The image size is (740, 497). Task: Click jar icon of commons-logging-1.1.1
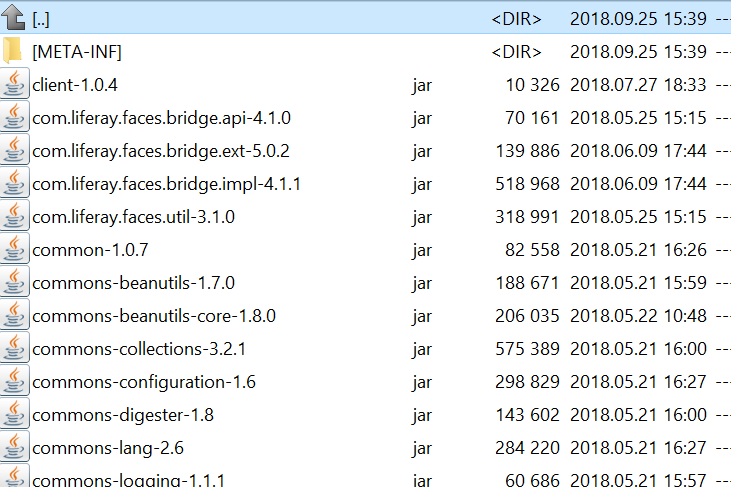(x=14, y=477)
